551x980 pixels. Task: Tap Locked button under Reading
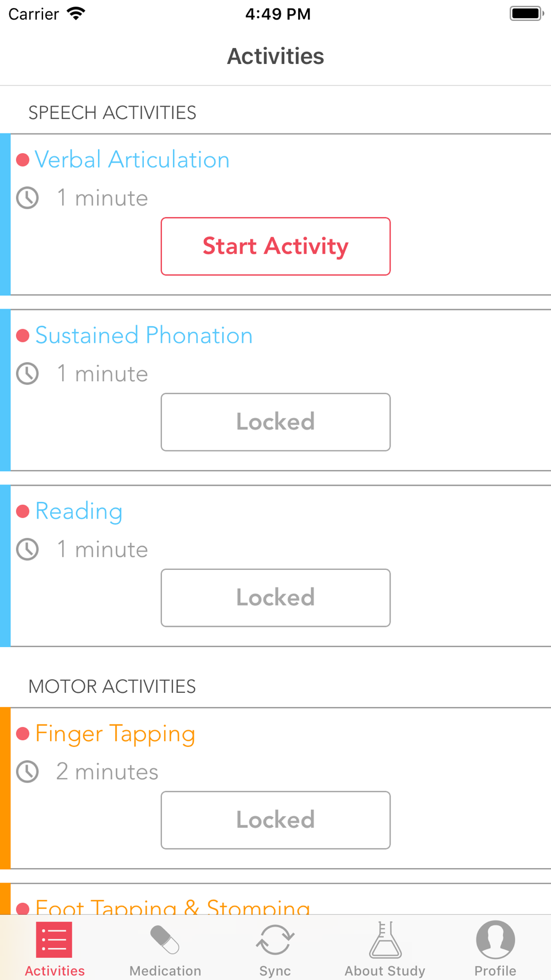275,598
